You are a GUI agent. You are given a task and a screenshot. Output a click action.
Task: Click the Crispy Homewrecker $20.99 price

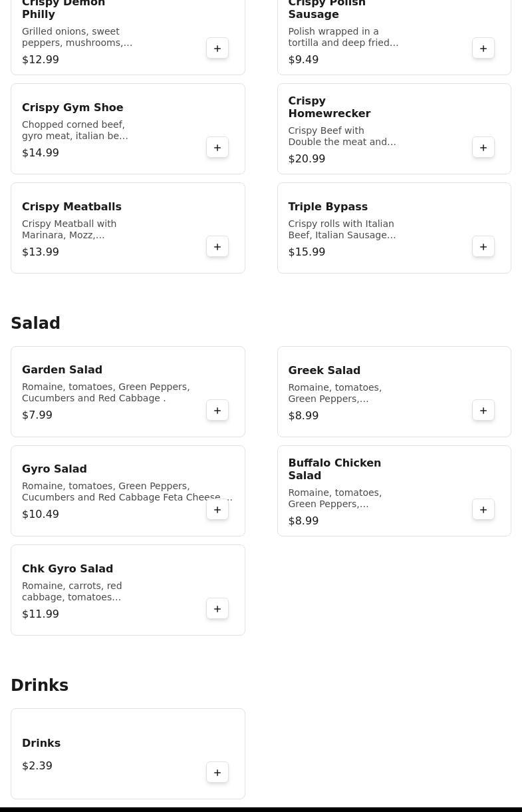click(x=307, y=159)
